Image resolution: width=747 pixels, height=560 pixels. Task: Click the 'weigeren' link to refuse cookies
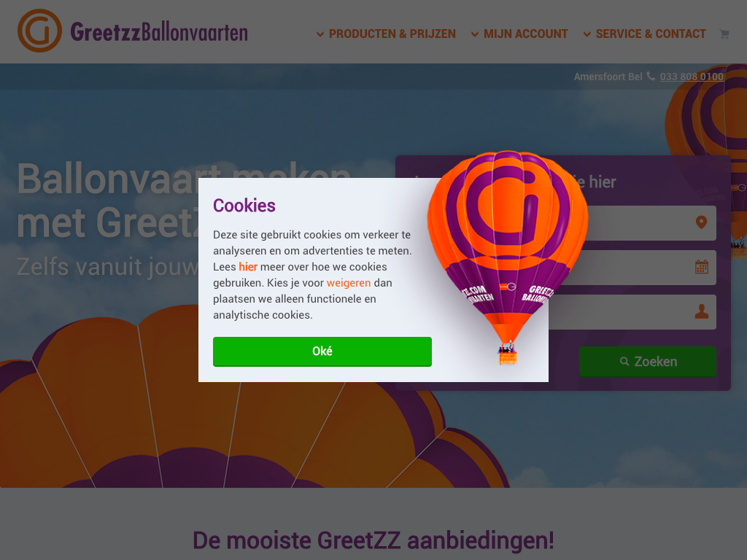coord(349,283)
